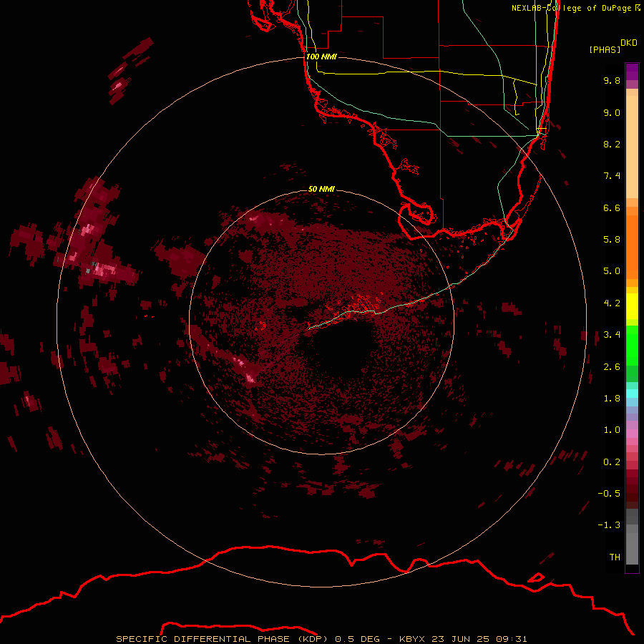Click the 4.2 scale value
644x644 pixels.
612,303
